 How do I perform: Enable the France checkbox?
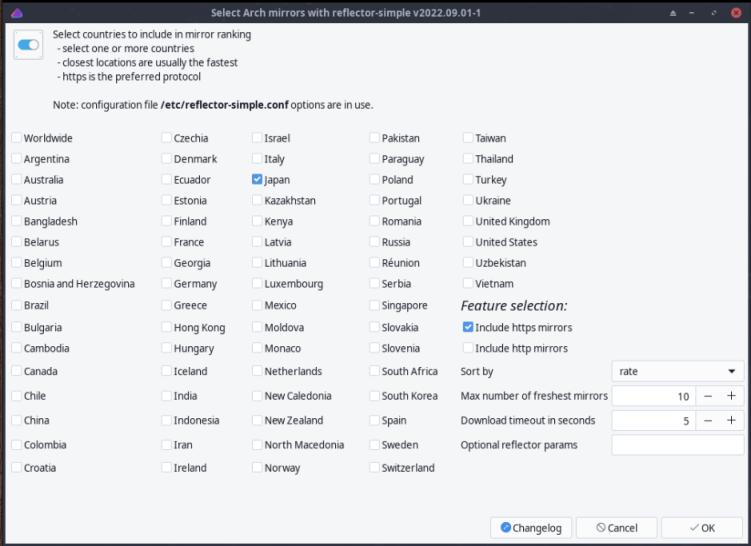coord(166,242)
